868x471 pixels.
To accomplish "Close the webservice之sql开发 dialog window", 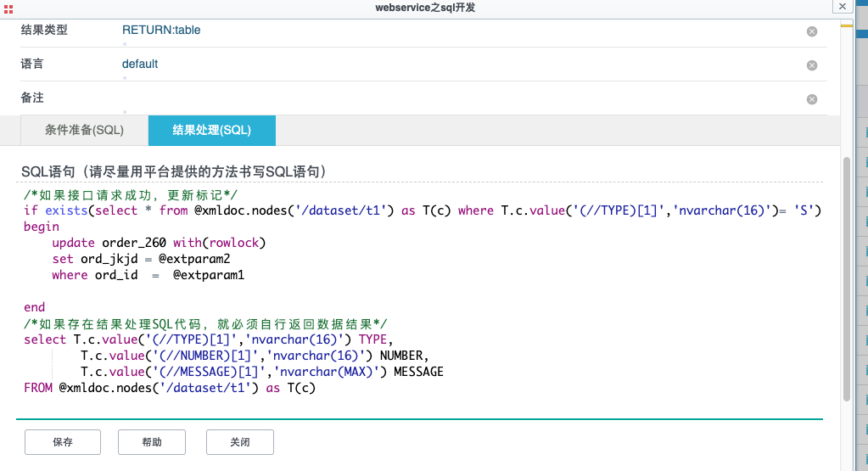I will coord(842,6).
